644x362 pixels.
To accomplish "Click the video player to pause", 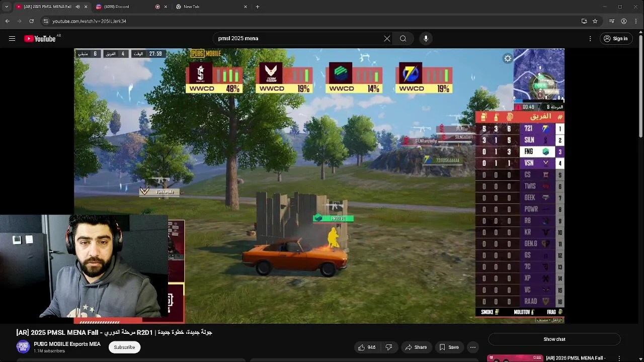I will point(319,186).
